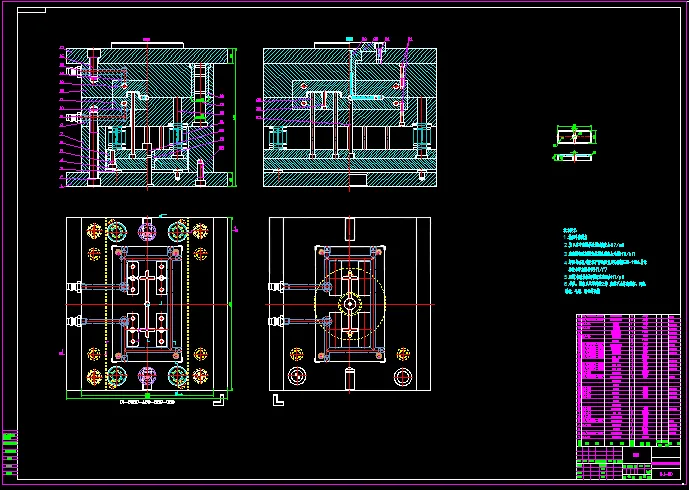Click the title block below the parts list
Screen dimensions: 689x490
click(x=628, y=463)
